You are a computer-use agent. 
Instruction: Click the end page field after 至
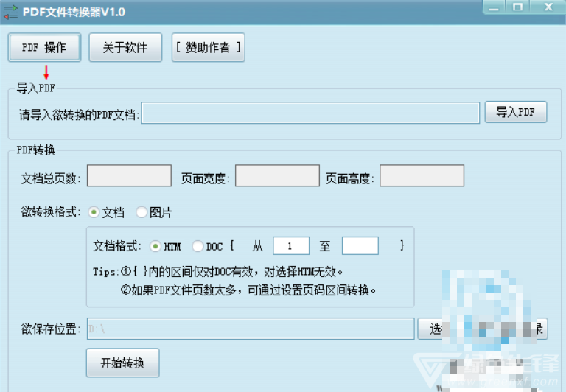coord(360,246)
